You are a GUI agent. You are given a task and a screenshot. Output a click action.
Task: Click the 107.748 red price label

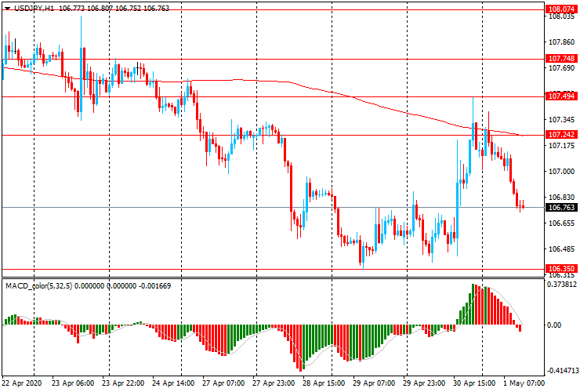(561, 59)
